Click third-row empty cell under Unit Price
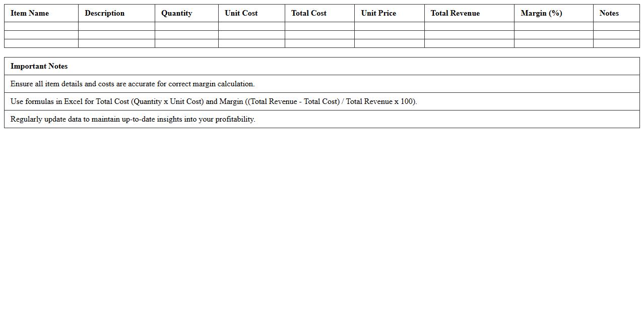The width and height of the screenshot is (644, 328). click(x=389, y=43)
